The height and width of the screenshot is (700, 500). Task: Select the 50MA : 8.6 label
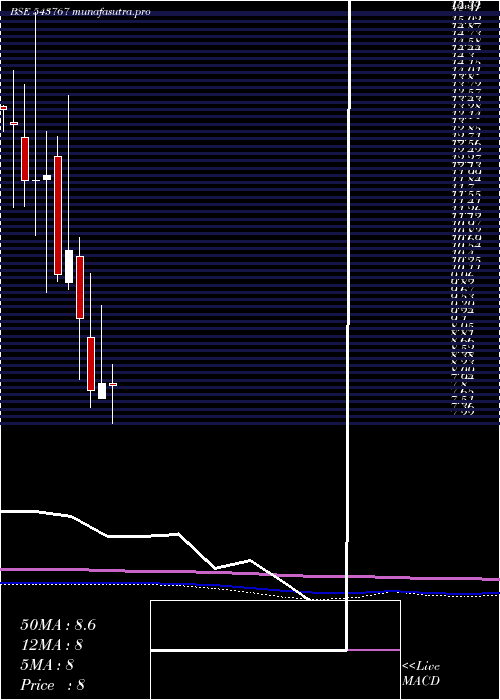tap(58, 625)
